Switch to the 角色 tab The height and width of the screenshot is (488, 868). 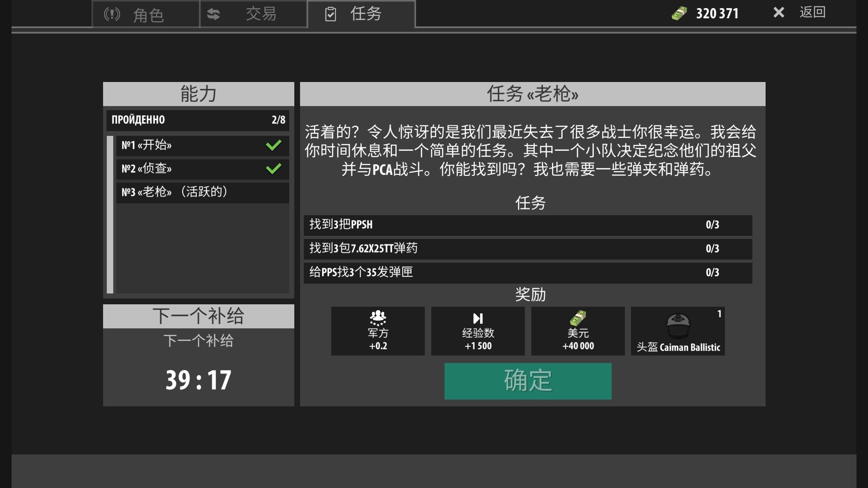pyautogui.click(x=149, y=14)
